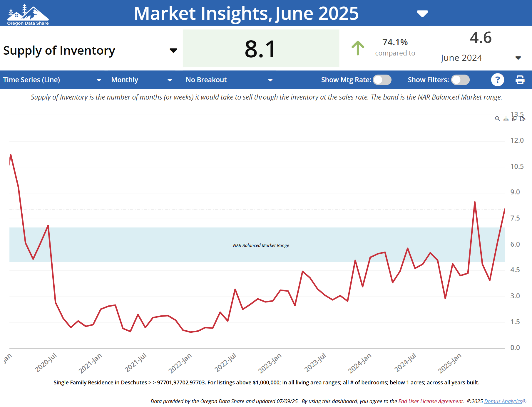The image size is (532, 407).
Task: Copy the chart to clipboard
Action: pyautogui.click(x=514, y=119)
